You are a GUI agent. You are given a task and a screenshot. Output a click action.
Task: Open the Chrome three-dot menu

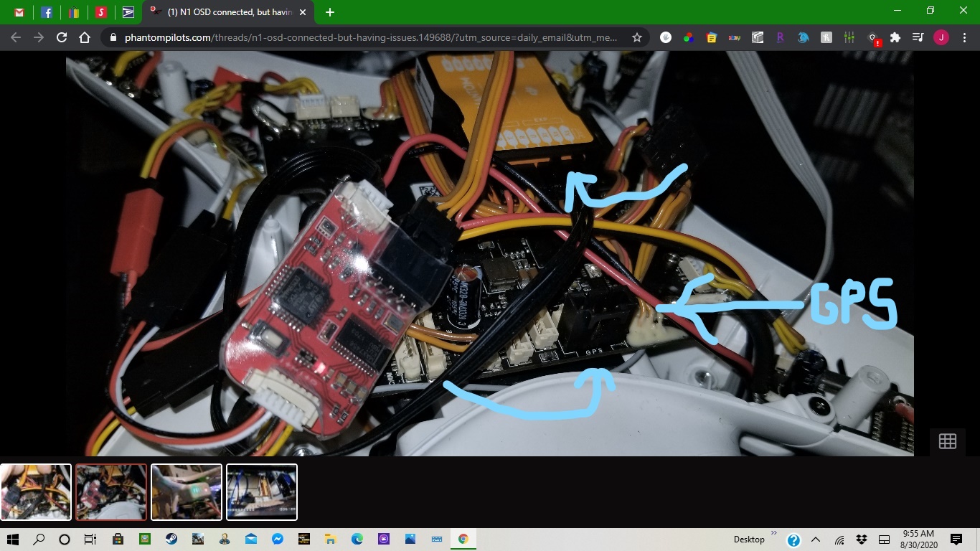coord(964,37)
